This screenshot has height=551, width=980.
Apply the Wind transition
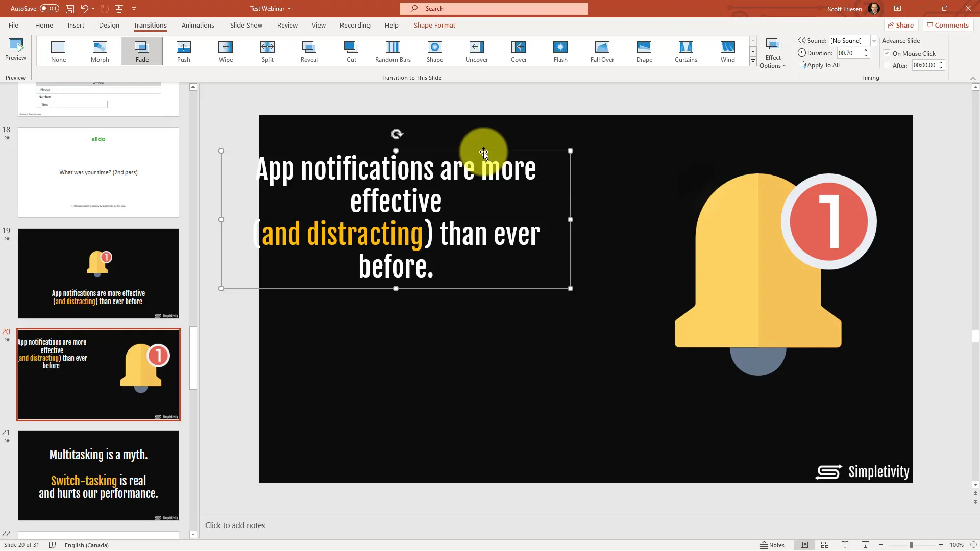tap(728, 51)
